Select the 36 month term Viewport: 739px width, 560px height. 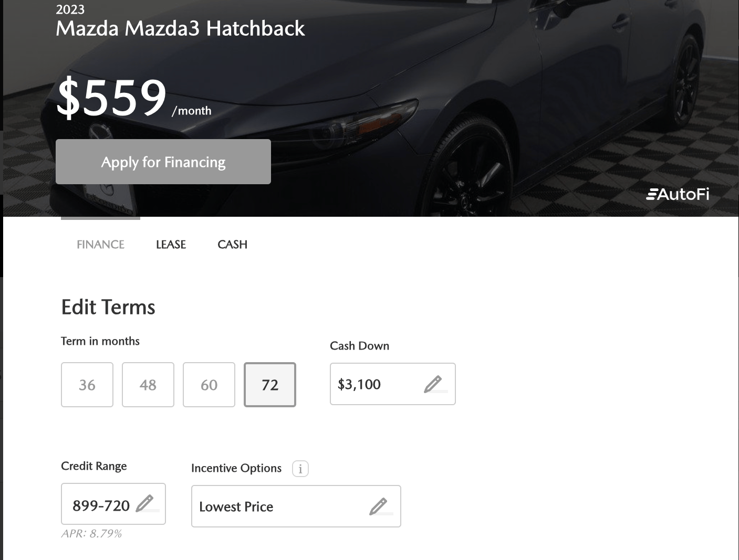(87, 385)
